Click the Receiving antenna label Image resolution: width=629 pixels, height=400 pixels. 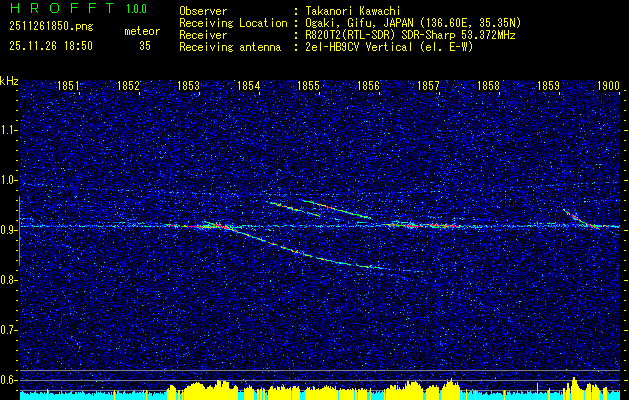click(x=230, y=47)
